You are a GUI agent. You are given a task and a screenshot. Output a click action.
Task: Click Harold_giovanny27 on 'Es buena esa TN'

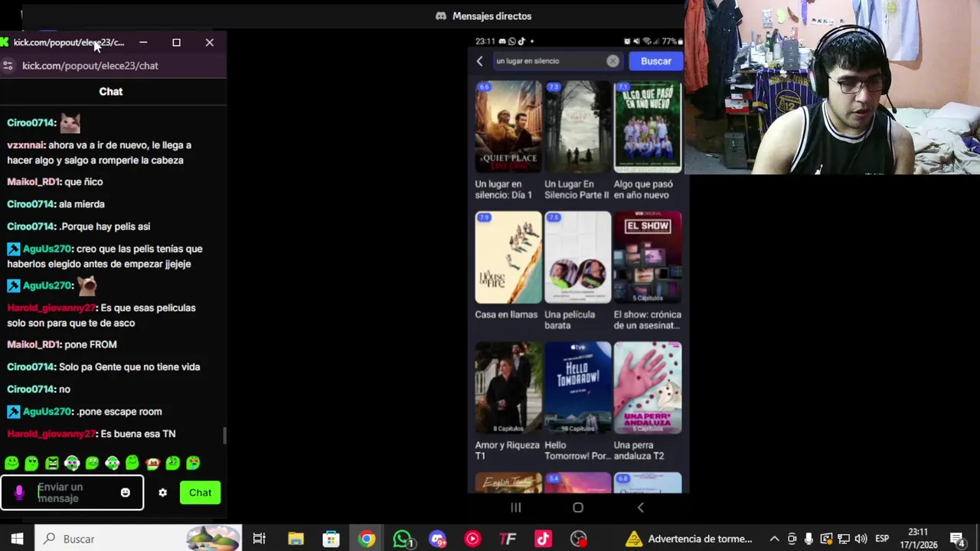point(51,434)
